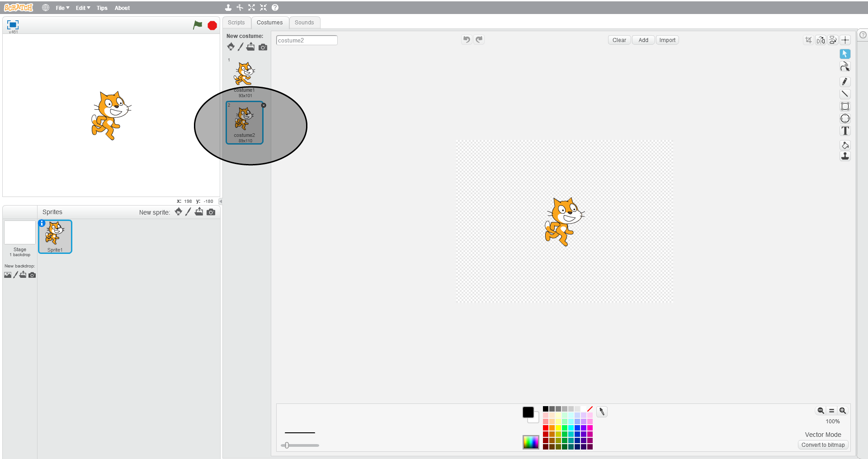The width and height of the screenshot is (868, 459).
Task: Select the Ellipse tool
Action: click(x=845, y=118)
